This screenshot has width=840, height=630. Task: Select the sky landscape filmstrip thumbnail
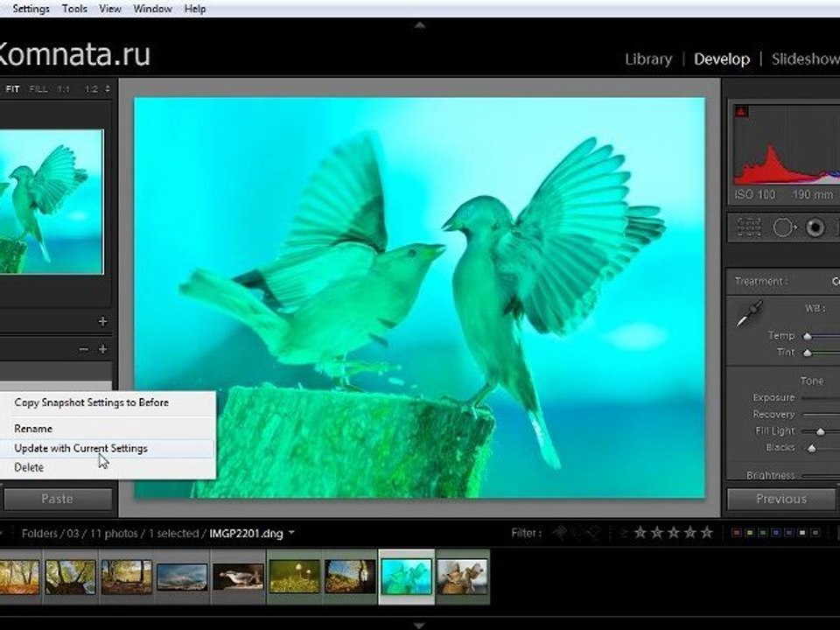(182, 577)
